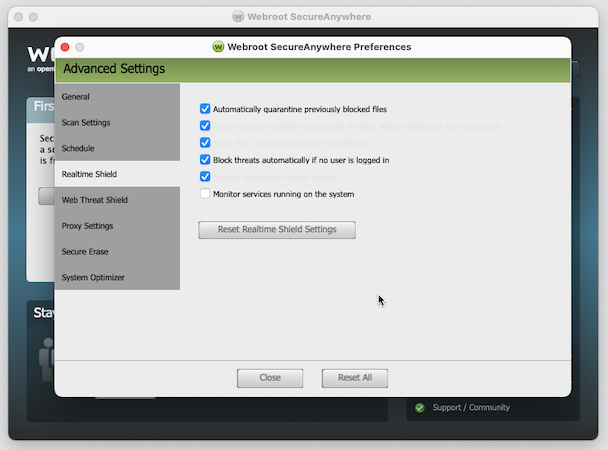Click the red close button of Preferences window
The width and height of the screenshot is (608, 450).
point(65,47)
